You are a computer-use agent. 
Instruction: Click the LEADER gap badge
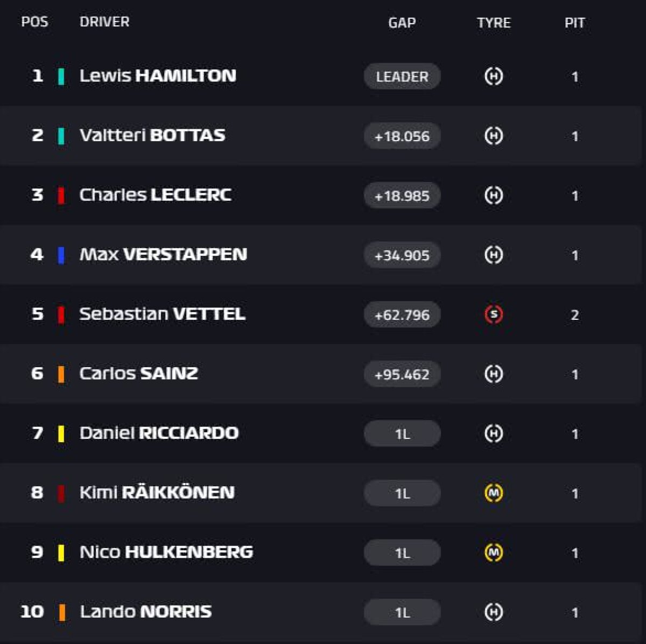tap(402, 76)
